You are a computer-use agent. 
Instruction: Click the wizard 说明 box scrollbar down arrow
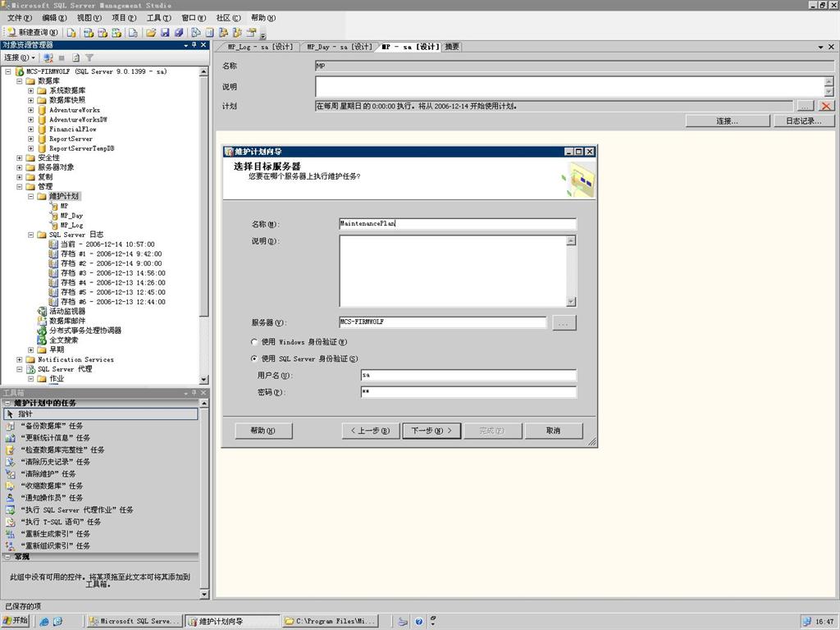571,302
